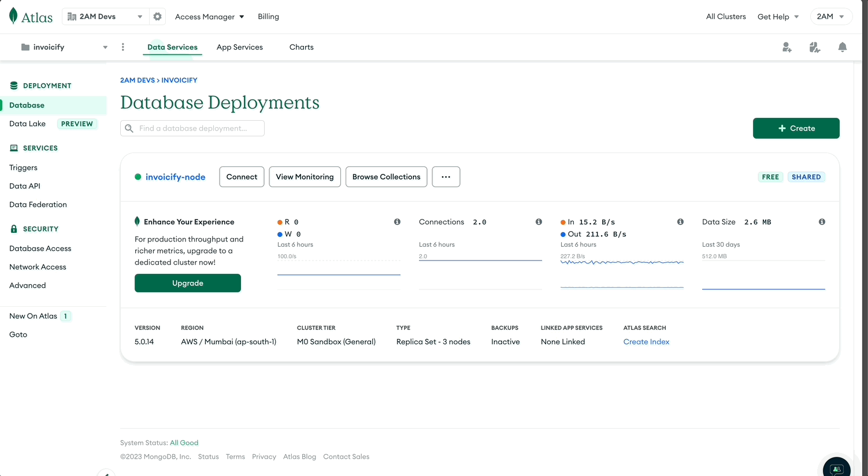Switch to Data Services tab
This screenshot has width=868, height=476.
tap(172, 47)
